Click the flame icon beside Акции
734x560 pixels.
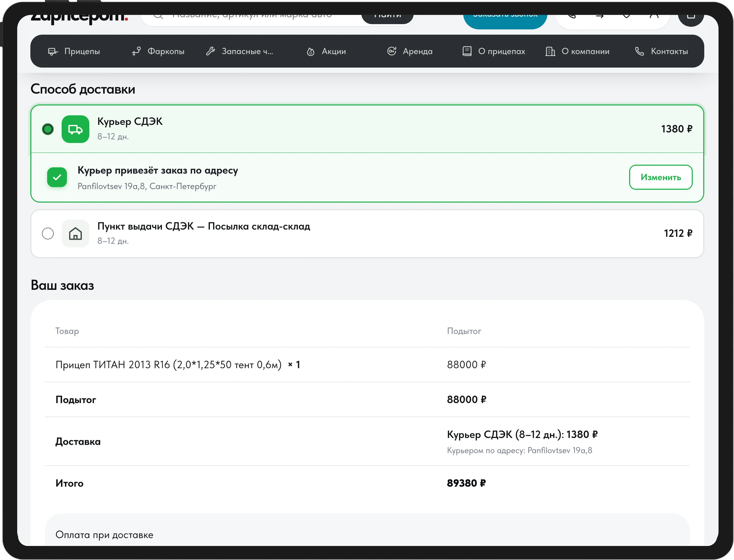coord(311,52)
